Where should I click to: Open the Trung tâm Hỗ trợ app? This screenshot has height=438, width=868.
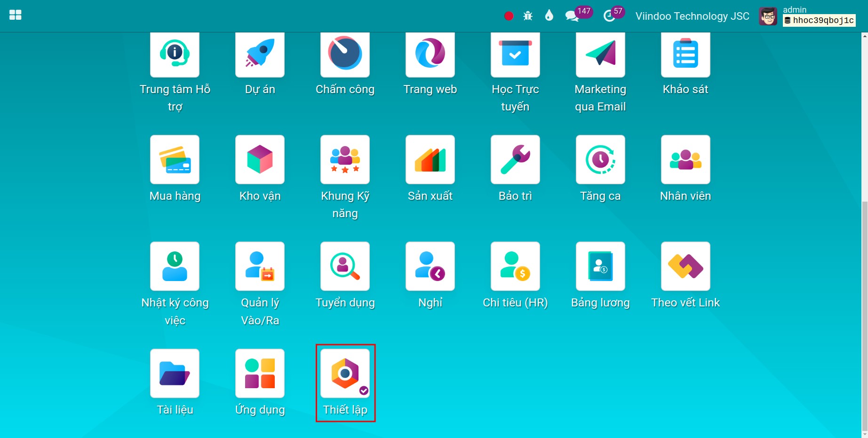pyautogui.click(x=175, y=54)
